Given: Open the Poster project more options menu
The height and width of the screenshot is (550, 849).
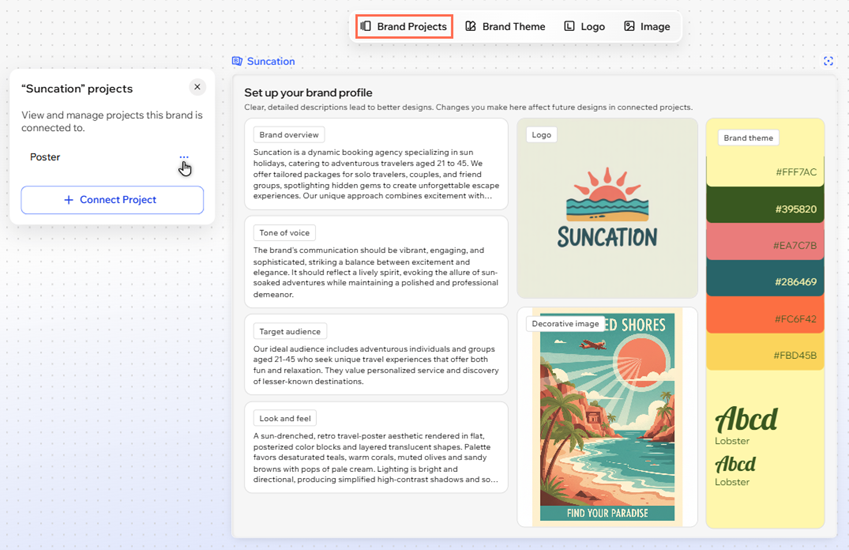Looking at the screenshot, I should [184, 157].
